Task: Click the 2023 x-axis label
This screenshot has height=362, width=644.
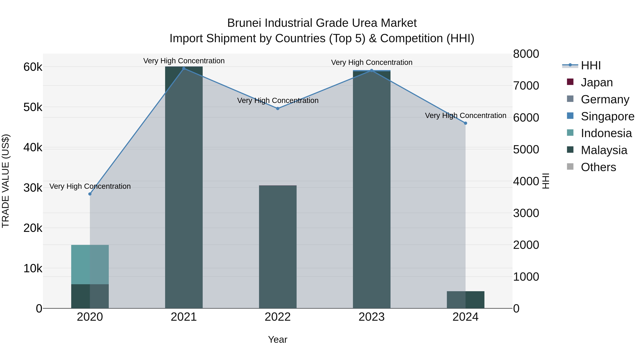Action: point(372,317)
